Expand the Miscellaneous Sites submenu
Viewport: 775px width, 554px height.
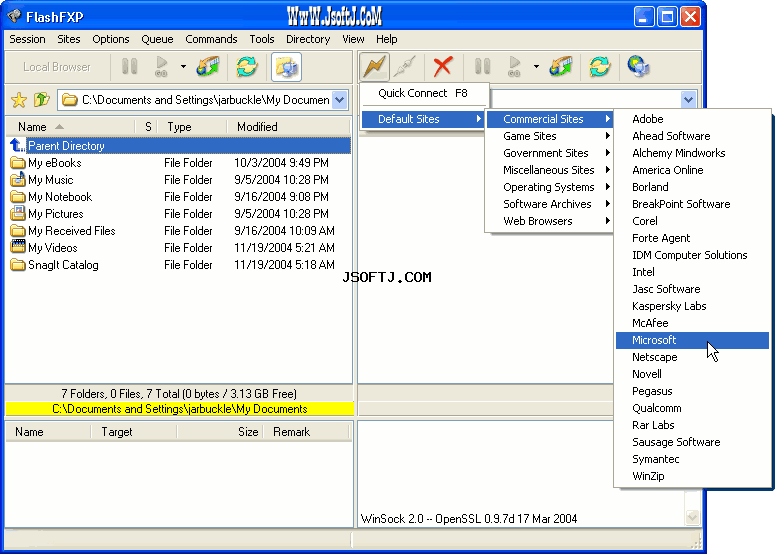pyautogui.click(x=549, y=170)
